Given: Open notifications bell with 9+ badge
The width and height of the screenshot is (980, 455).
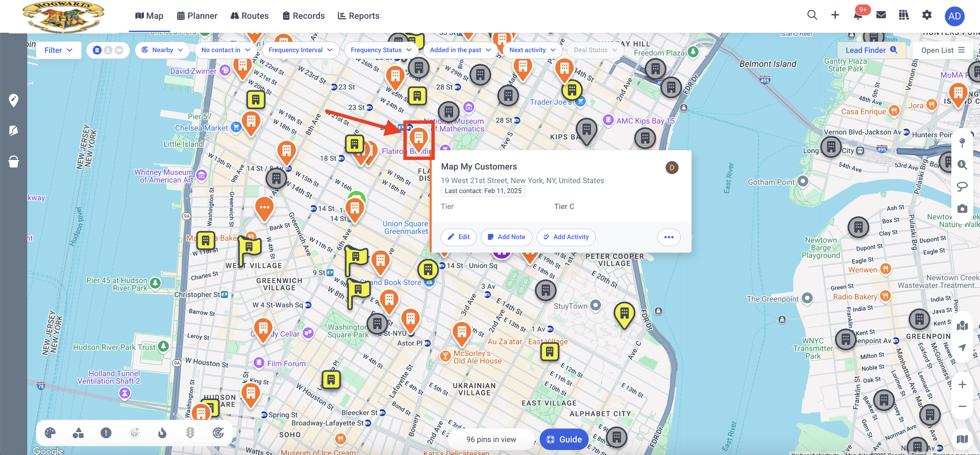Looking at the screenshot, I should (858, 15).
